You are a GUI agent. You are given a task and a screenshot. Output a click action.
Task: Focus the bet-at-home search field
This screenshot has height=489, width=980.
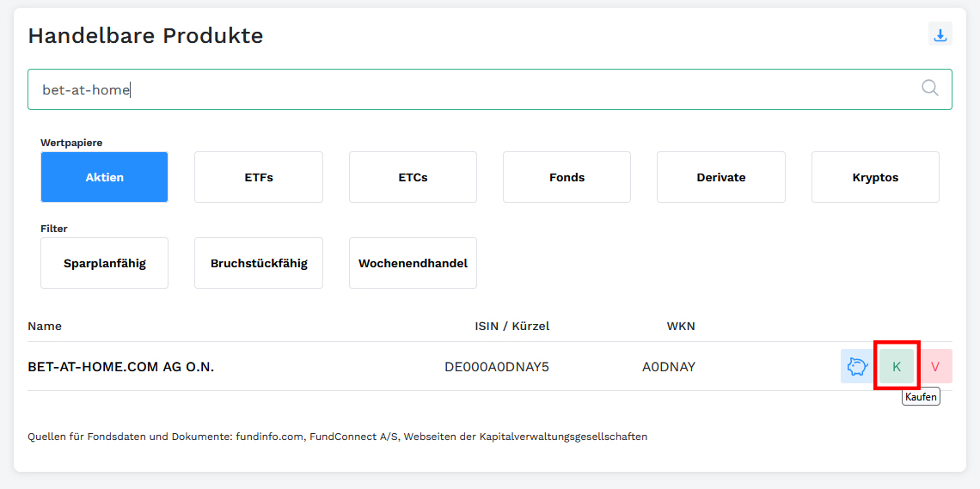click(x=473, y=89)
